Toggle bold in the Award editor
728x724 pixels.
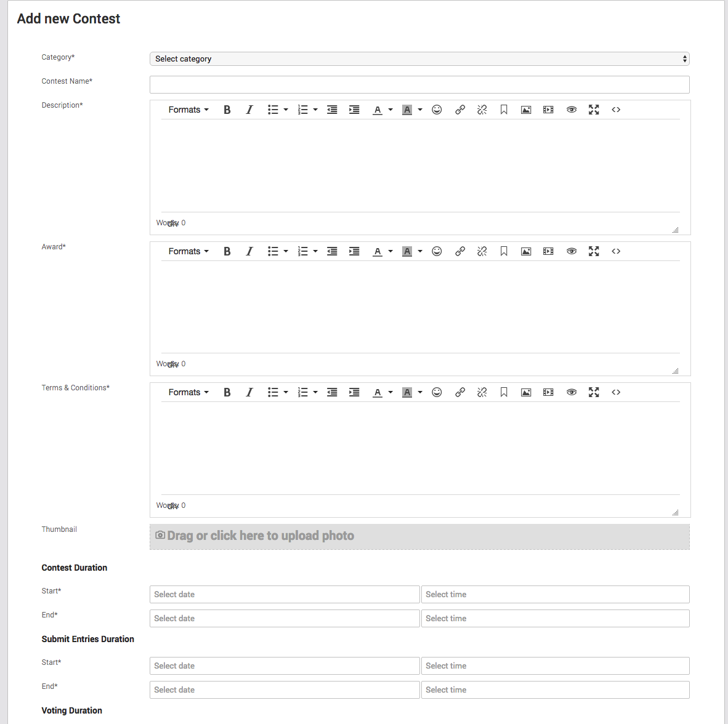pyautogui.click(x=227, y=251)
